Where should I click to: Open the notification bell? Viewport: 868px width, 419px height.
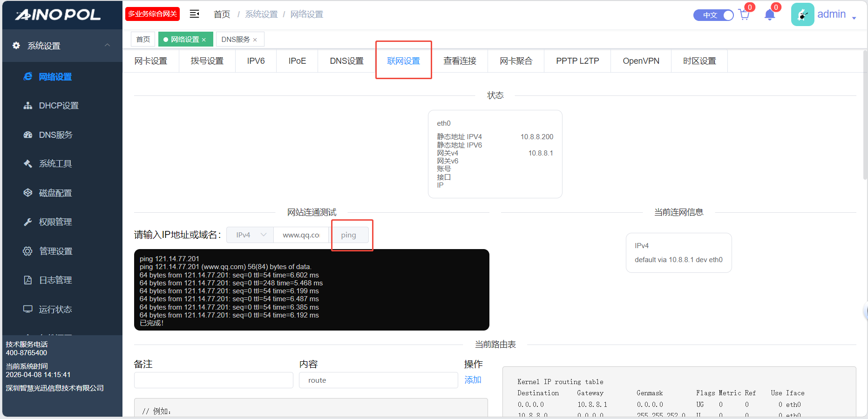[769, 15]
